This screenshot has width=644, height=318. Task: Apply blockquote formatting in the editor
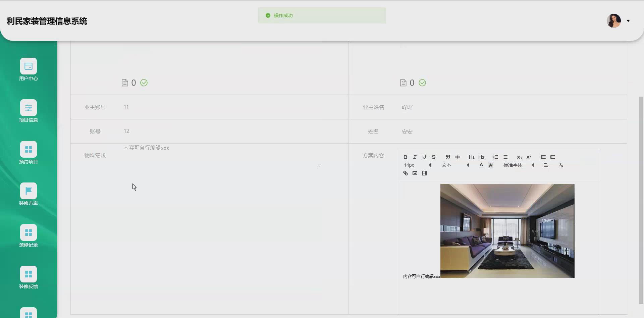click(x=448, y=157)
